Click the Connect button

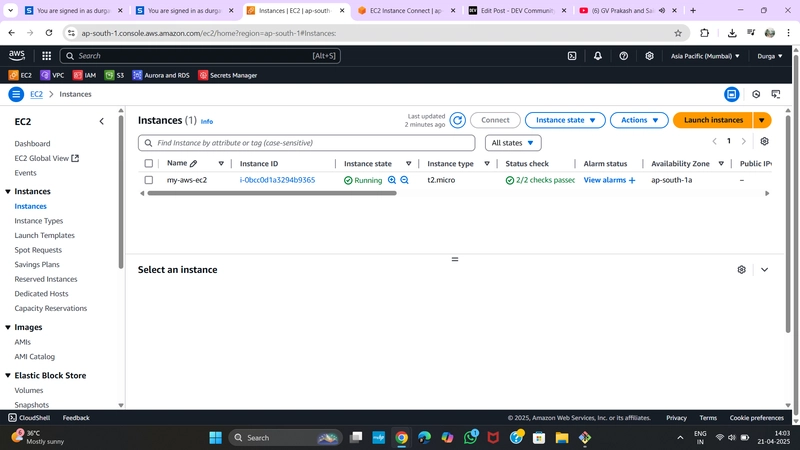coord(495,120)
